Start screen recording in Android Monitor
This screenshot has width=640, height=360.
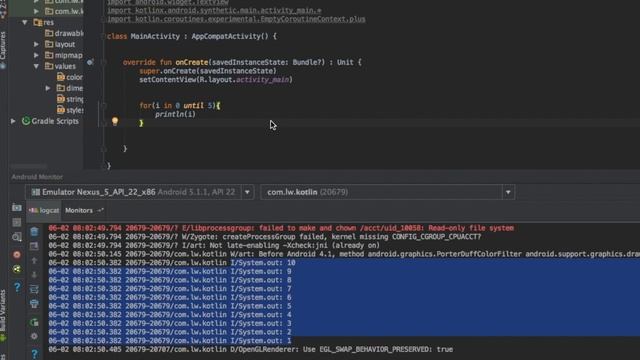[17, 222]
